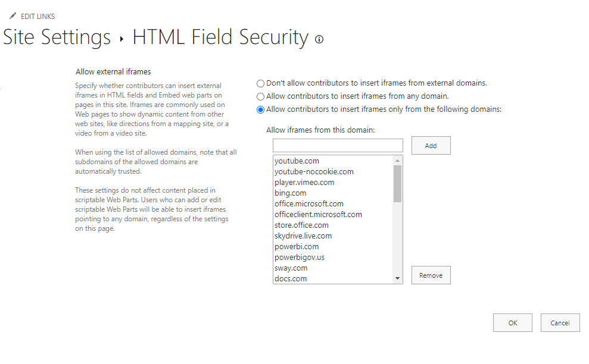
Task: Select youtube.com in the domain list
Action: click(297, 161)
